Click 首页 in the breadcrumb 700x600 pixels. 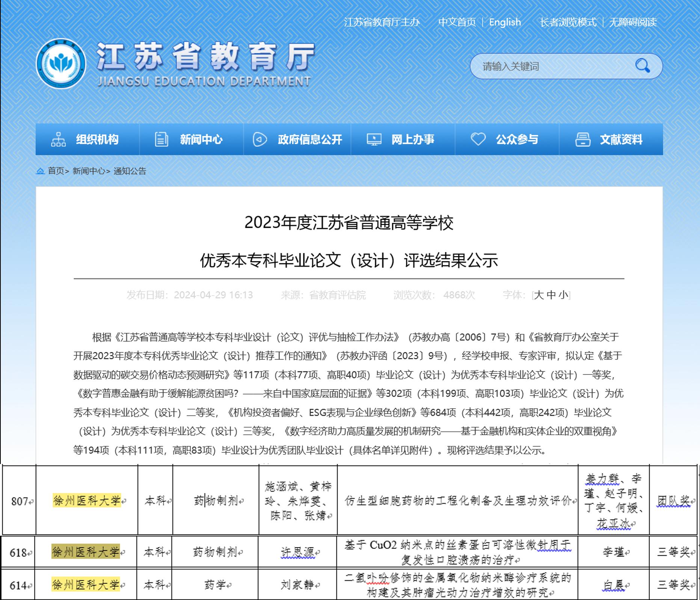tap(56, 171)
